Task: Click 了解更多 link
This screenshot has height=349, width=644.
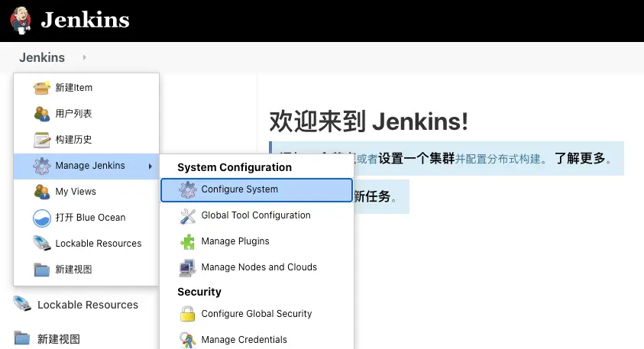Action: (x=580, y=159)
